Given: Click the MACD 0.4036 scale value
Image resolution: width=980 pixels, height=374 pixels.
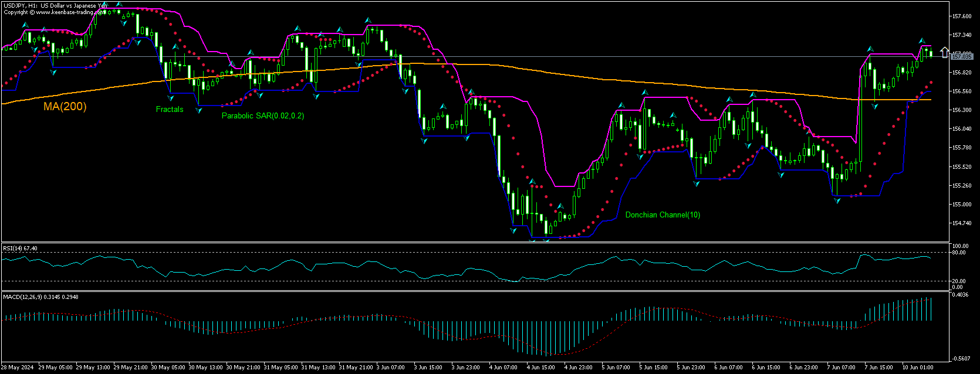Looking at the screenshot, I should [959, 295].
